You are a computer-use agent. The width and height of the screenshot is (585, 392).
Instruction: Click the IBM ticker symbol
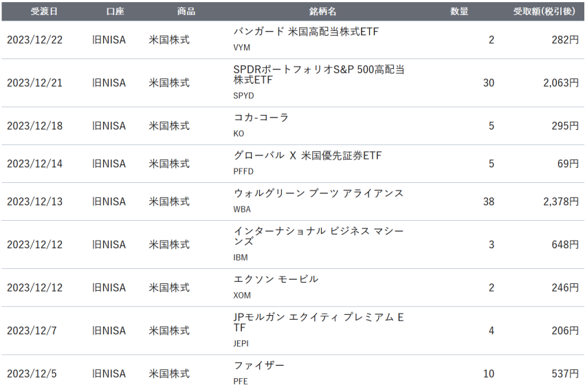coord(241,257)
